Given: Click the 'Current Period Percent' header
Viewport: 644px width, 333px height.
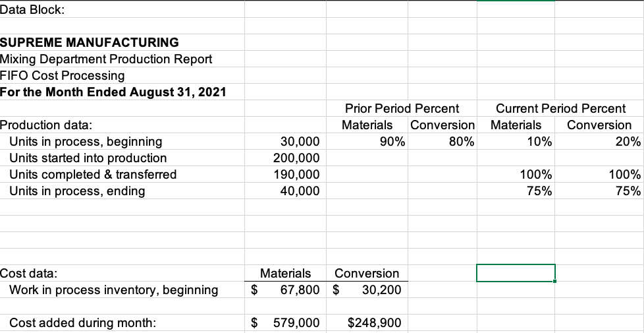Looking at the screenshot, I should click(x=560, y=109).
